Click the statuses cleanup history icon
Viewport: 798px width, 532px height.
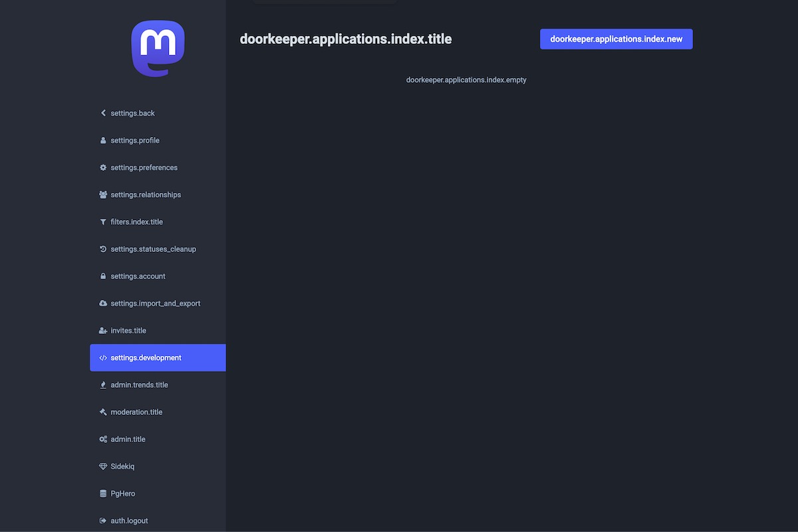pyautogui.click(x=103, y=249)
